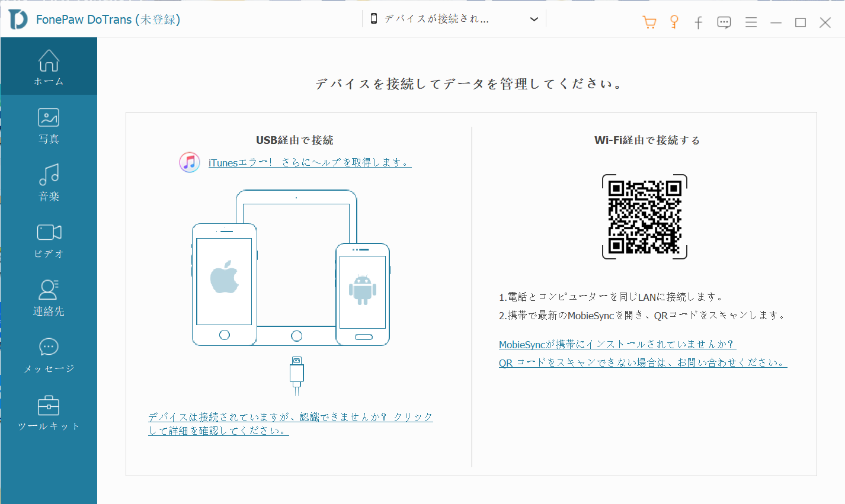Click the Wi-Fi connection QR code
The width and height of the screenshot is (845, 504).
tap(645, 217)
